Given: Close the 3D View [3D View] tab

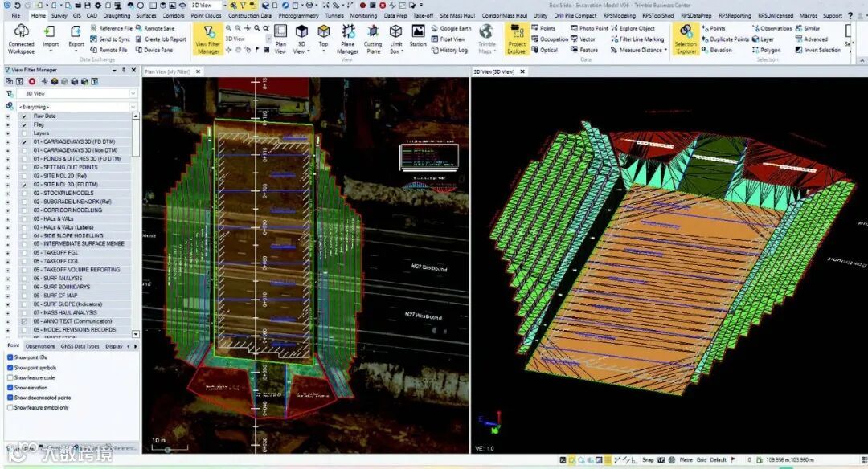Looking at the screenshot, I should [522, 72].
